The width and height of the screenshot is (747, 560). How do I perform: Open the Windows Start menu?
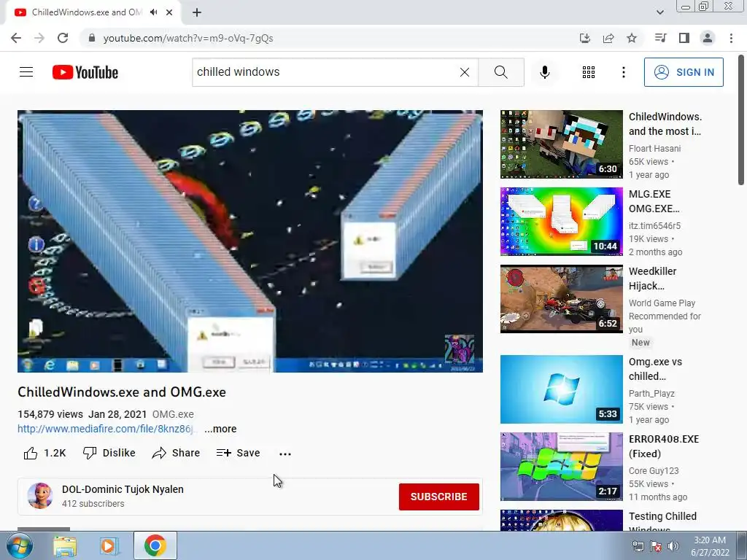pyautogui.click(x=19, y=545)
